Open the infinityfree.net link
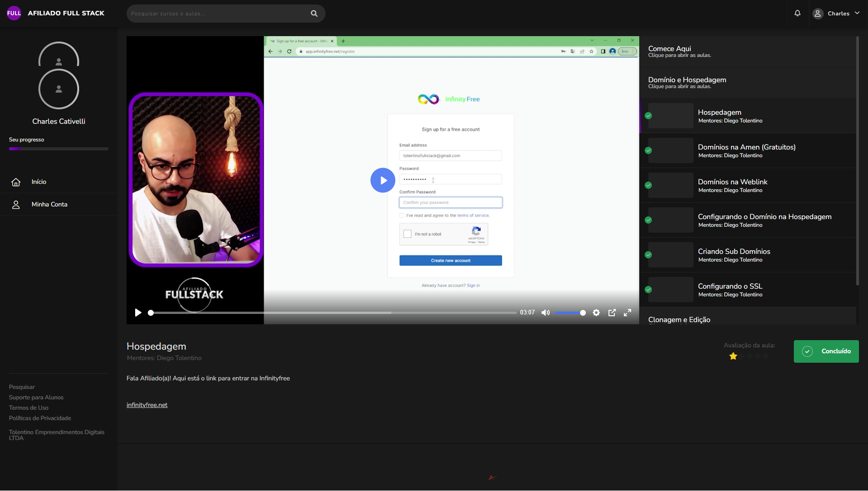868x491 pixels. [147, 405]
